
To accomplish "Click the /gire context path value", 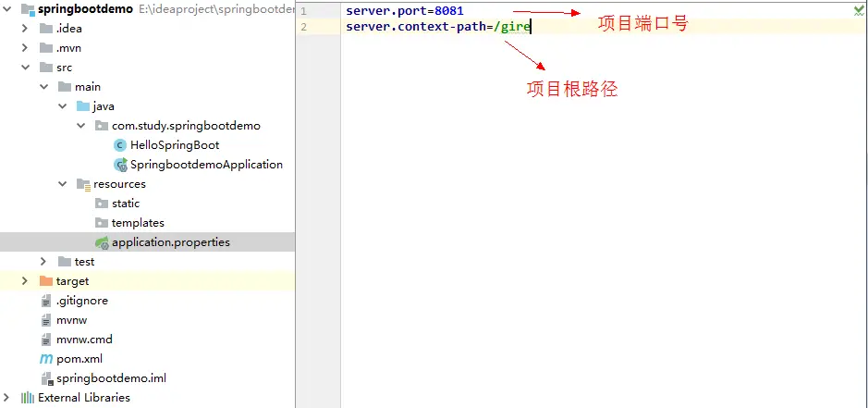I will pyautogui.click(x=512, y=27).
